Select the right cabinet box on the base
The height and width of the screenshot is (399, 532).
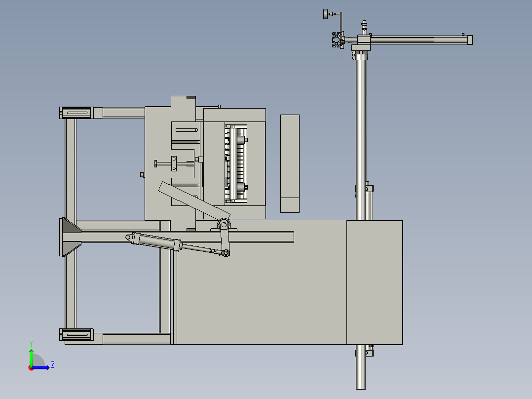pyautogui.click(x=375, y=282)
